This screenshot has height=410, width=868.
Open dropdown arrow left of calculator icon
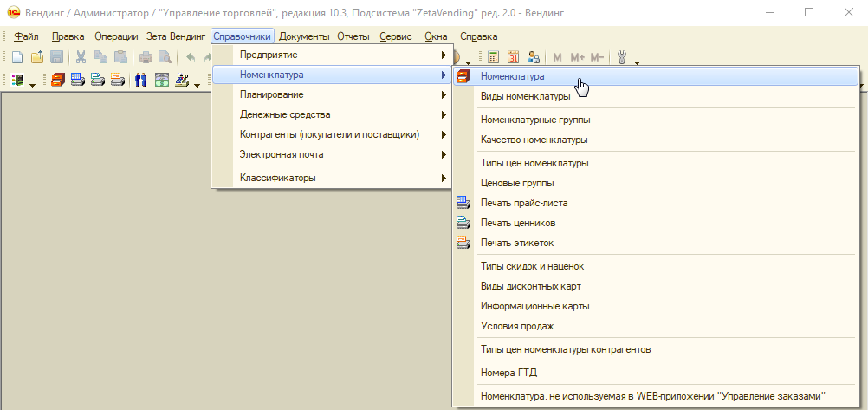(x=469, y=62)
